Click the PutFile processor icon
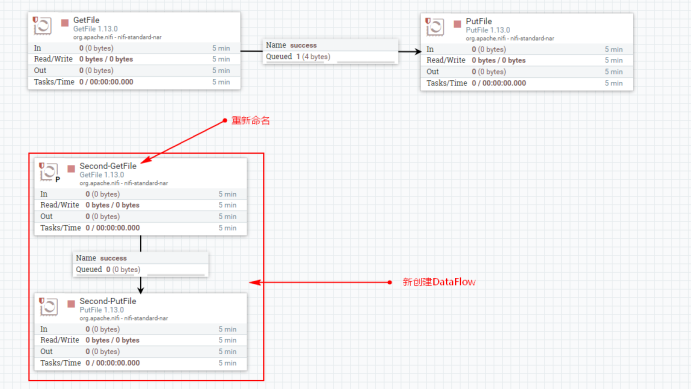The width and height of the screenshot is (692, 390). pyautogui.click(x=435, y=26)
